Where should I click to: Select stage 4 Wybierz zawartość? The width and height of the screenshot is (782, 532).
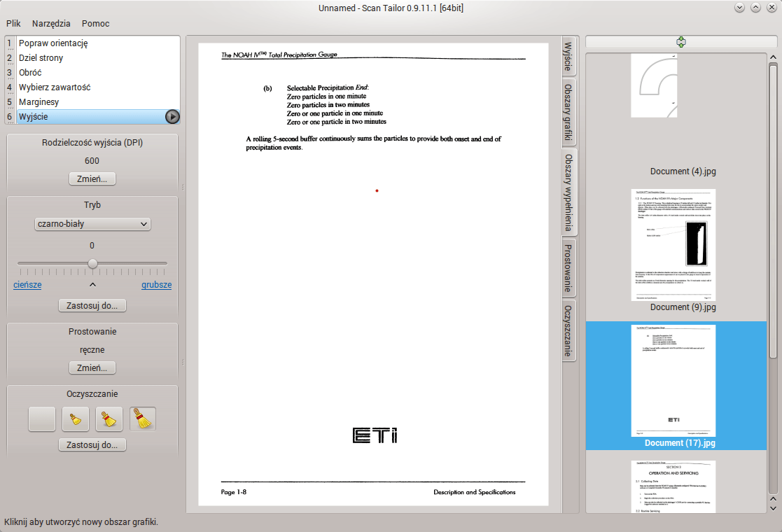tap(92, 87)
